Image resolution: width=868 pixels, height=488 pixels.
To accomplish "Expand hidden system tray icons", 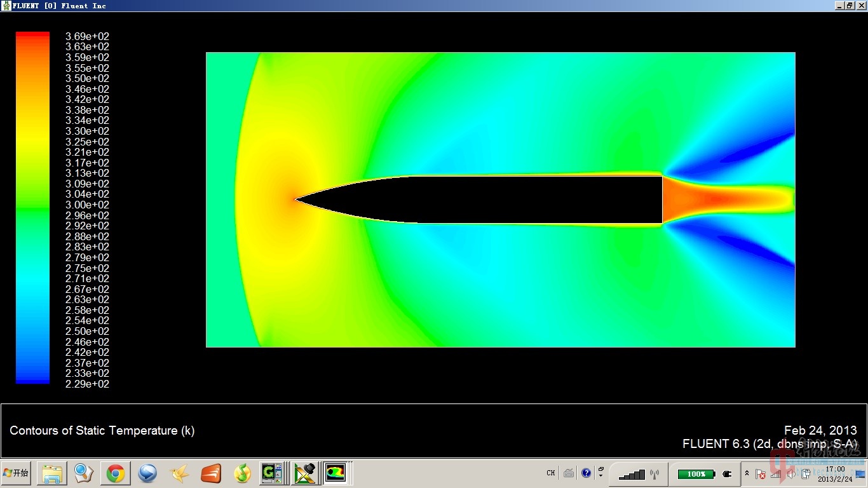I will pos(747,474).
